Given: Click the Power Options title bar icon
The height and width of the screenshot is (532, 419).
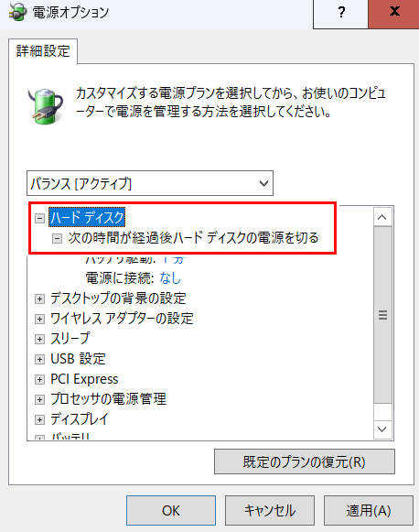Looking at the screenshot, I should coord(18,12).
